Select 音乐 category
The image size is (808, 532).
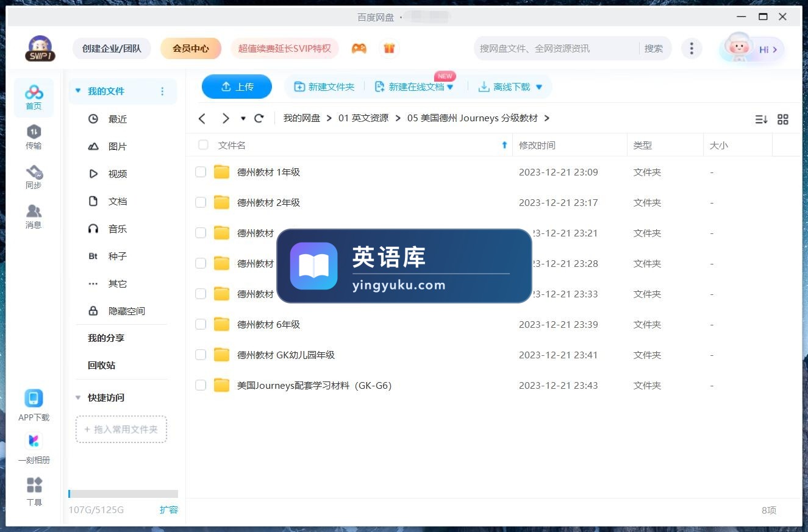pyautogui.click(x=118, y=229)
